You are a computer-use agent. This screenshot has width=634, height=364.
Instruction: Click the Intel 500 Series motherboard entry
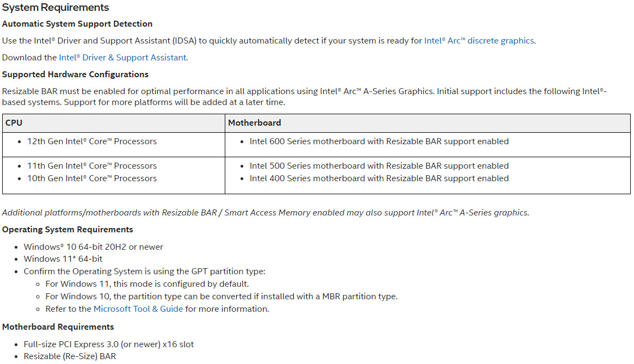[x=379, y=166]
